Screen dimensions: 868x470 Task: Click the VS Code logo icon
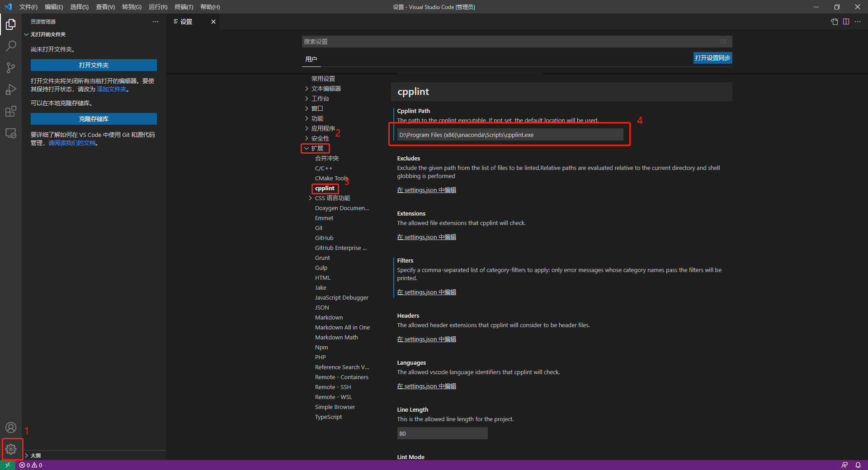coord(8,7)
